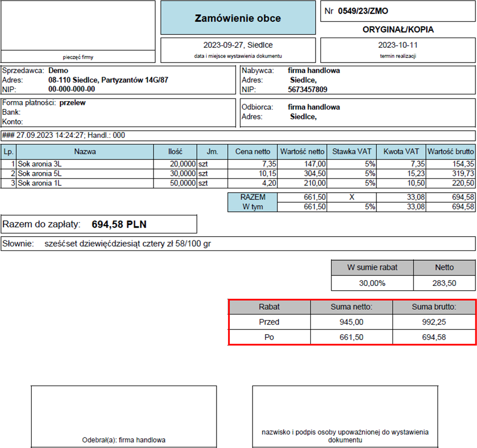Select the "Sok aronia 3L" row name
477x448 pixels.
click(x=40, y=164)
